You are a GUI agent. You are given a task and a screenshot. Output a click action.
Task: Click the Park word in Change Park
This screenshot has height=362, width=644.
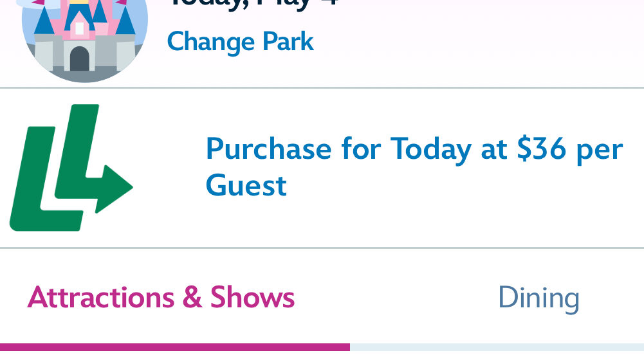pyautogui.click(x=288, y=42)
